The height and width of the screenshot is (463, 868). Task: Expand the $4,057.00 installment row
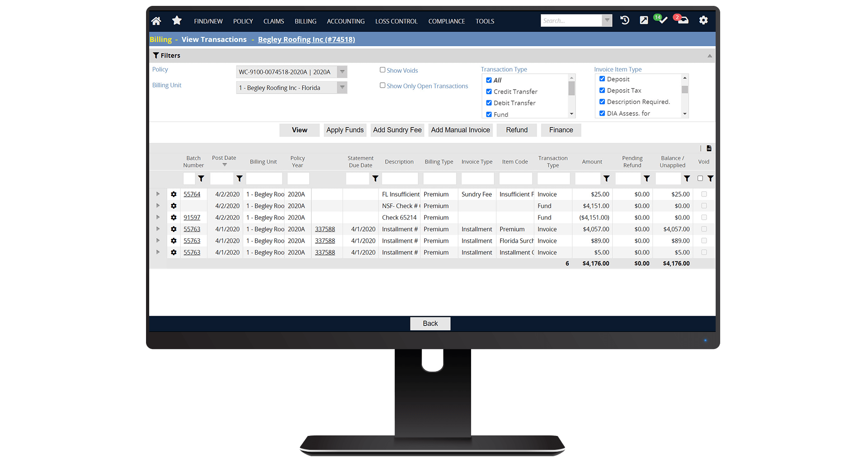pyautogui.click(x=158, y=229)
